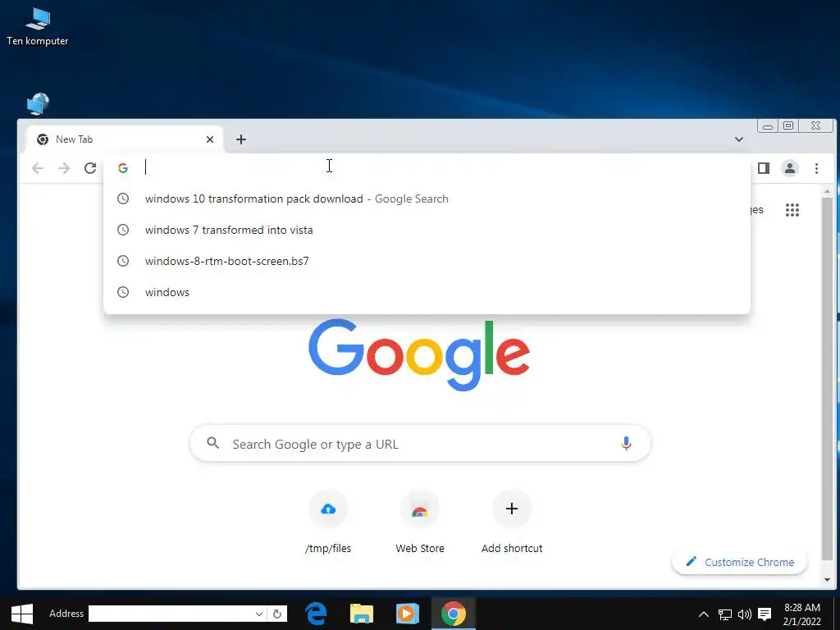The image size is (840, 630).
Task: Open Ten komputer desktop icon
Action: 38,27
